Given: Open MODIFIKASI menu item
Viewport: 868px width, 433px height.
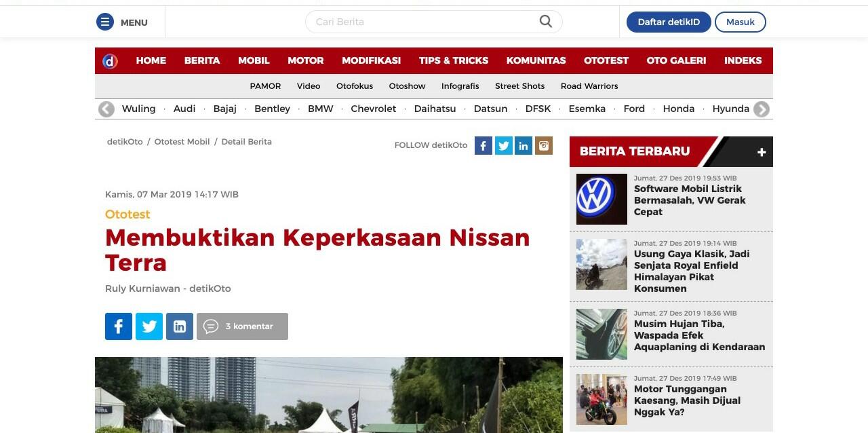Looking at the screenshot, I should click(371, 60).
